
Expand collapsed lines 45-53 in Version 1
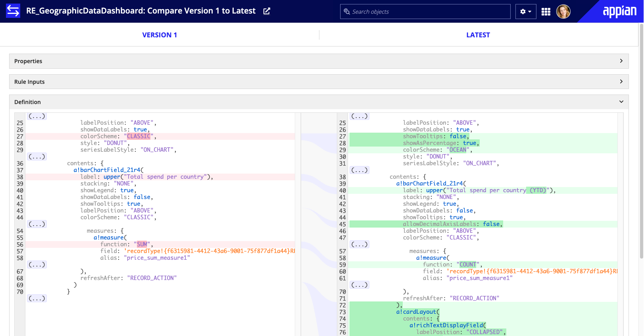point(37,224)
